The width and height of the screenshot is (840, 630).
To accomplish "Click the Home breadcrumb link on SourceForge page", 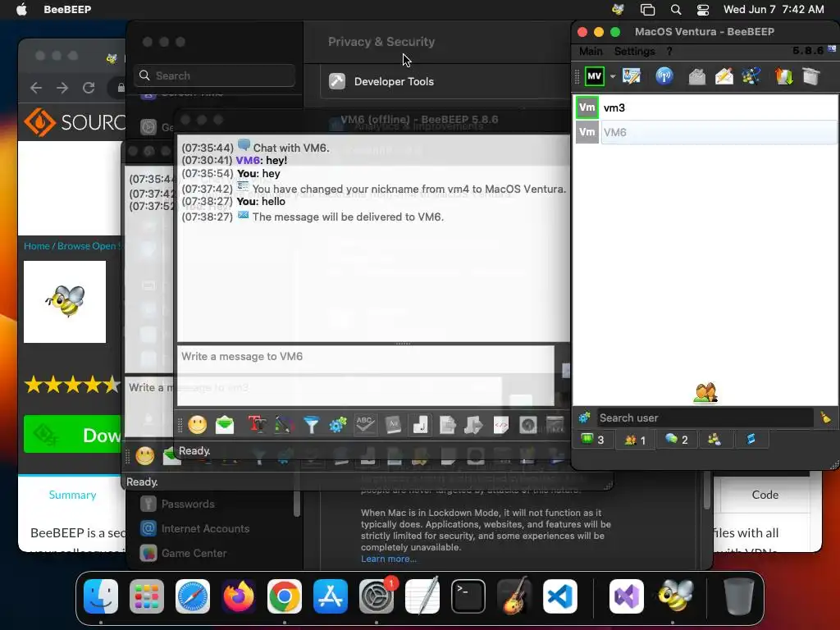I will tap(36, 246).
